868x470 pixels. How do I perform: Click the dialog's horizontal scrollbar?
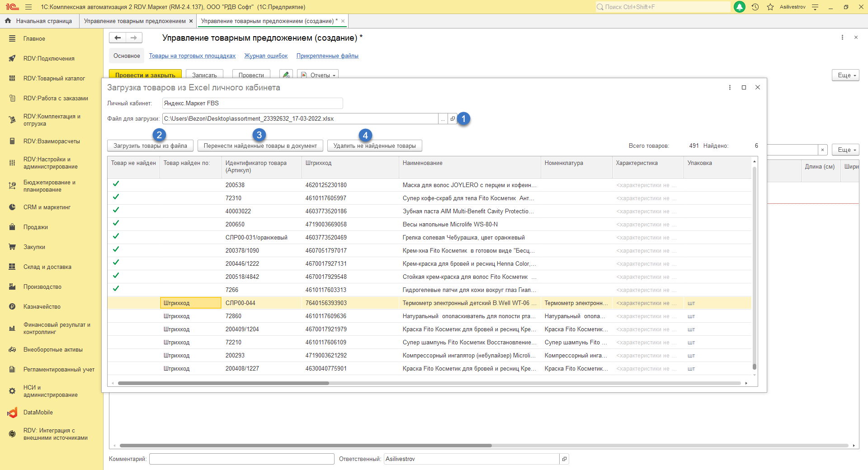point(223,383)
